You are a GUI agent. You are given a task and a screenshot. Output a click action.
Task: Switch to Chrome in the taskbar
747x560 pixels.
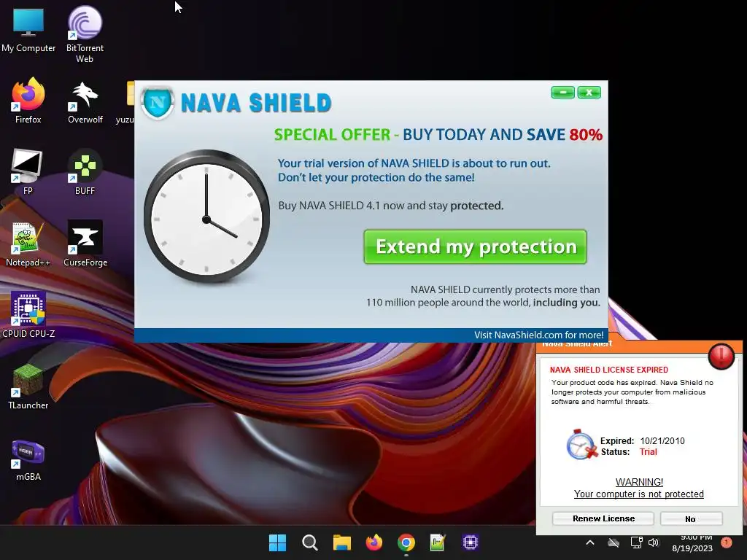click(406, 542)
